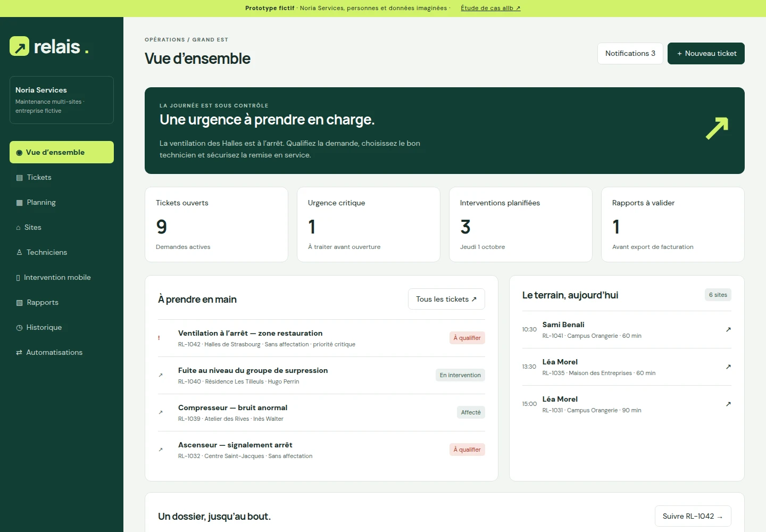Go to Tickets in the sidebar
766x532 pixels.
(62, 178)
